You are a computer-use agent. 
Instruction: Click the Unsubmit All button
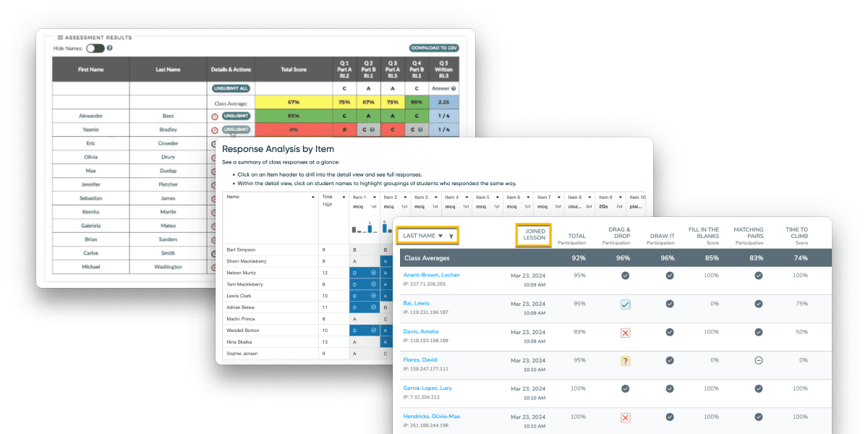pyautogui.click(x=231, y=88)
